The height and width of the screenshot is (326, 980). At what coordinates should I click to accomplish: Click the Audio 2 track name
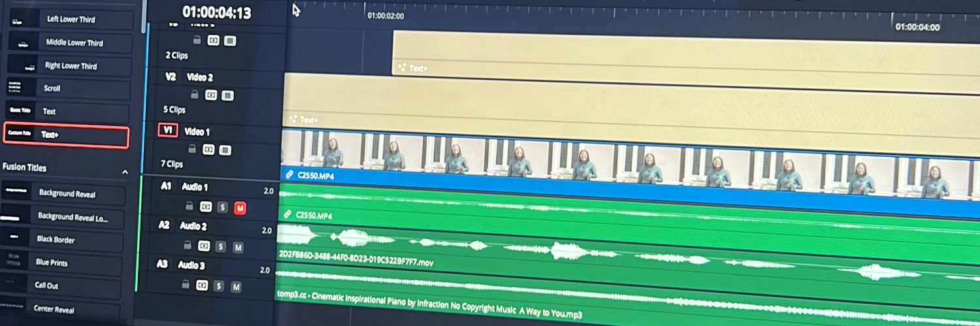(x=193, y=227)
